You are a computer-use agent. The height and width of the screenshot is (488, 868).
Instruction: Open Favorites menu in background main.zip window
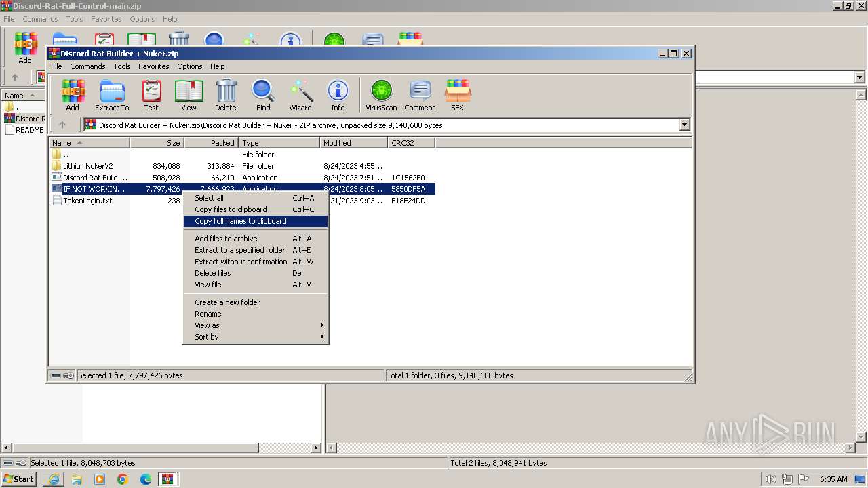[106, 19]
